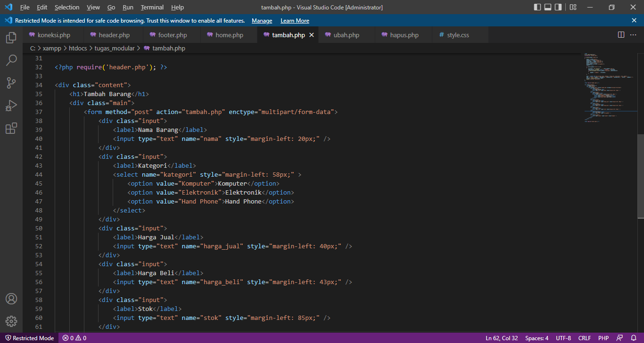Launch the Run and Debug icon
The height and width of the screenshot is (343, 644).
(11, 106)
